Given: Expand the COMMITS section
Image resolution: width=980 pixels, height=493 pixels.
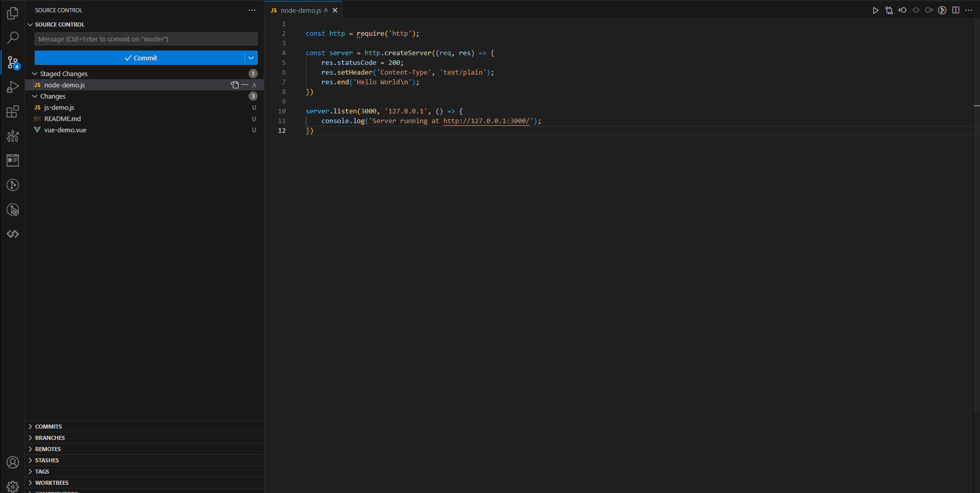Looking at the screenshot, I should click(x=144, y=427).
